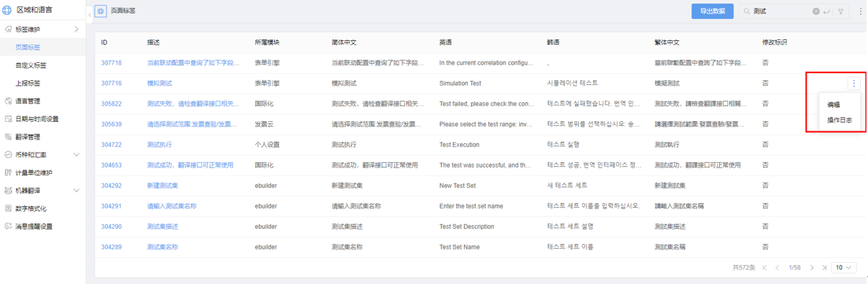Screen dimensions: 868x284
Task: Expand the 机器翻译 chevron
Action: [76, 190]
